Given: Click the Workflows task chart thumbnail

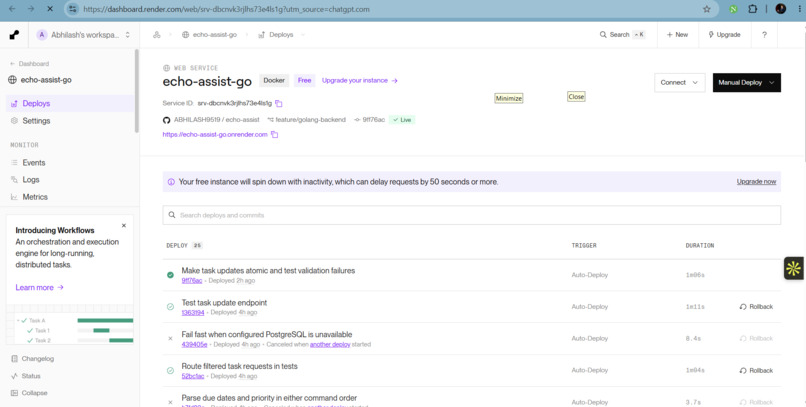Looking at the screenshot, I should (x=70, y=325).
